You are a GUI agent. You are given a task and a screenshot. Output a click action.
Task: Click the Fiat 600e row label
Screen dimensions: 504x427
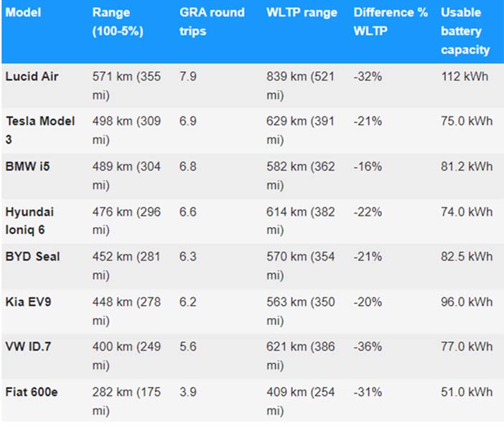coord(32,392)
